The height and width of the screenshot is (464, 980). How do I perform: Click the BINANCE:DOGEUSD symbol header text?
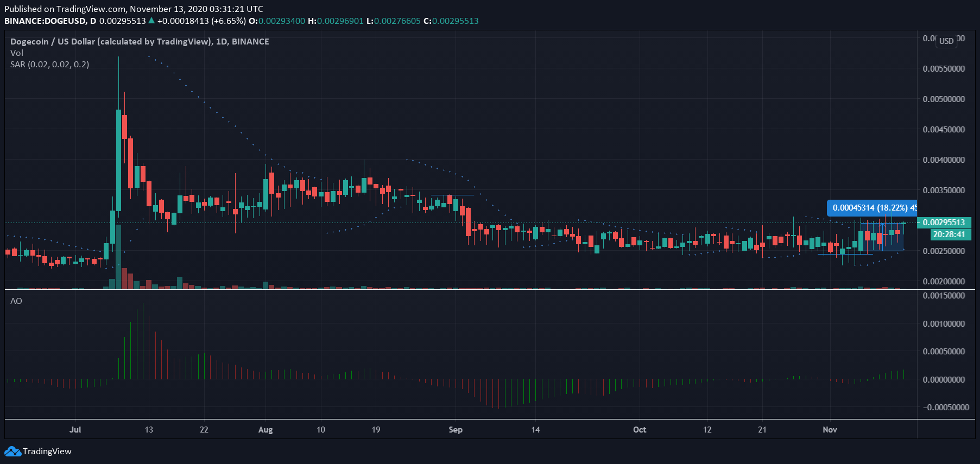50,21
